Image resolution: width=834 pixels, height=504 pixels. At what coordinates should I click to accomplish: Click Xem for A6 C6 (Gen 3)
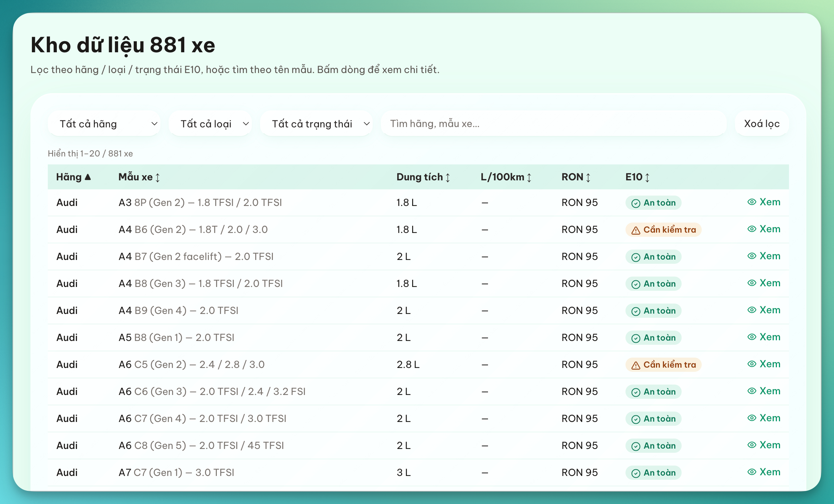[764, 391]
